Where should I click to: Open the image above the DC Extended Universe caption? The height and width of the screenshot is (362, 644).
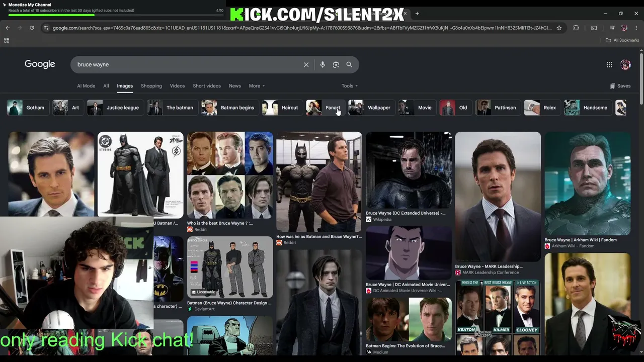click(409, 170)
